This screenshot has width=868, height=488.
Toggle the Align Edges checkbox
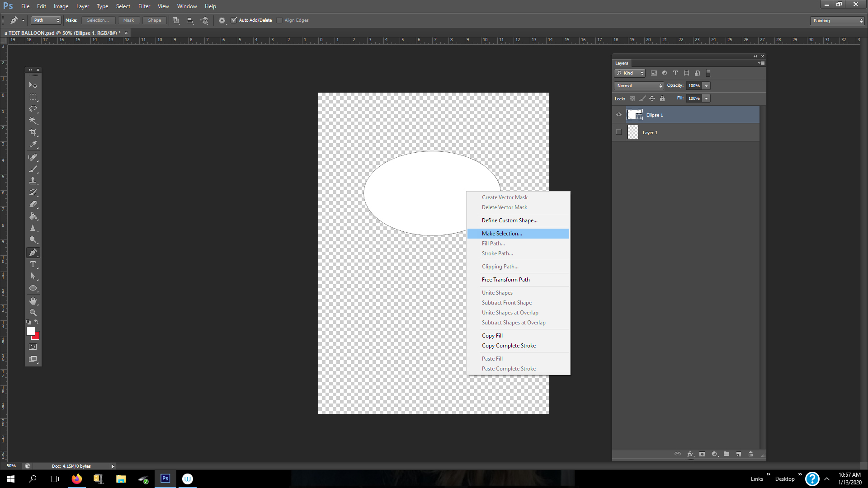tap(279, 20)
